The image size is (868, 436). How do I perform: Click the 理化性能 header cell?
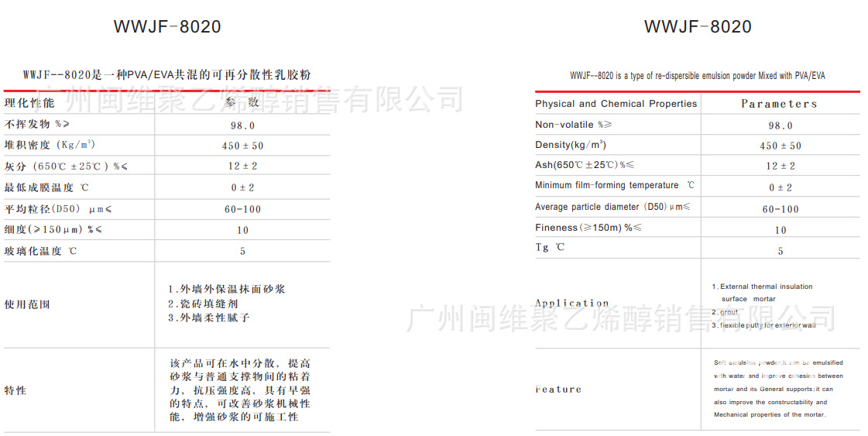[x=29, y=103]
